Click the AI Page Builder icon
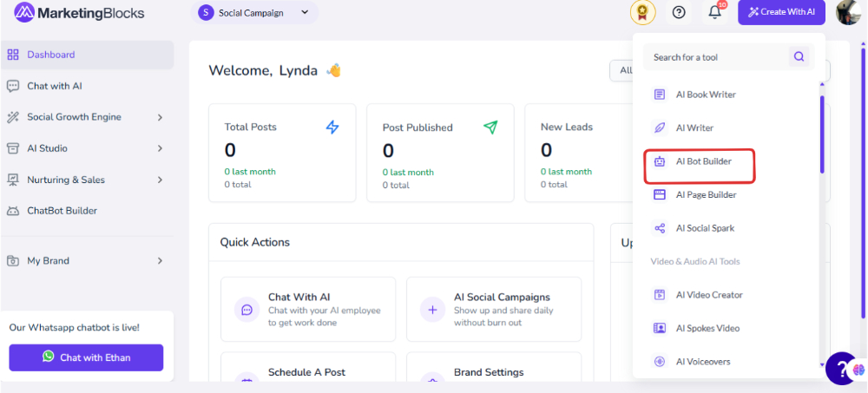The image size is (868, 393). (x=660, y=195)
